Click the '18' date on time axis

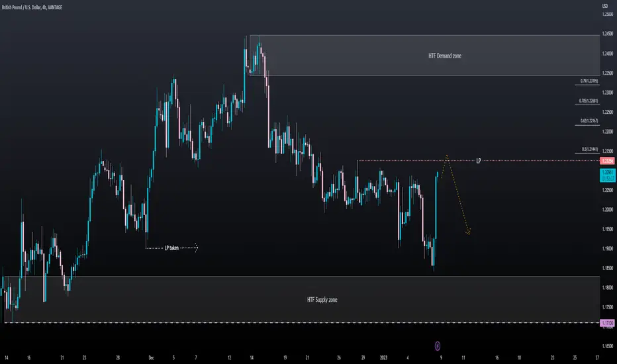tap(519, 357)
